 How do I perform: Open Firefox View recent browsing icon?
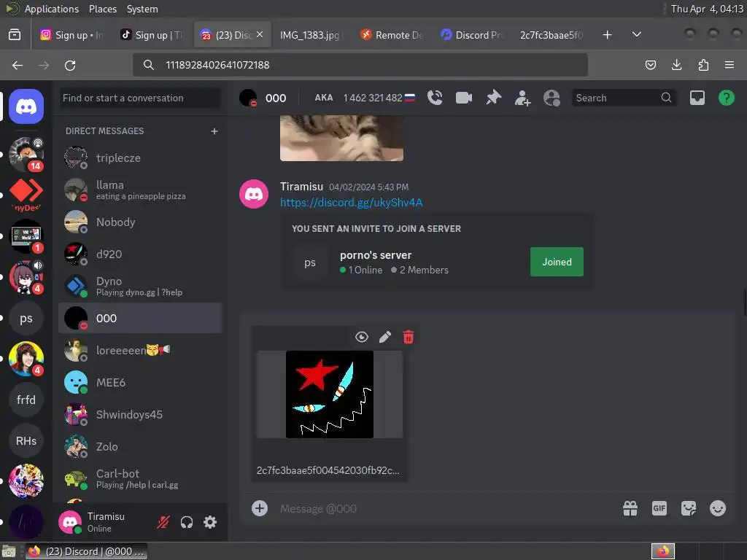pos(15,35)
